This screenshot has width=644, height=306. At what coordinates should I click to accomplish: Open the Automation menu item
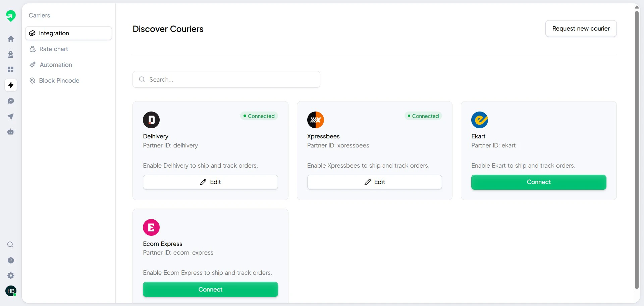[68, 65]
